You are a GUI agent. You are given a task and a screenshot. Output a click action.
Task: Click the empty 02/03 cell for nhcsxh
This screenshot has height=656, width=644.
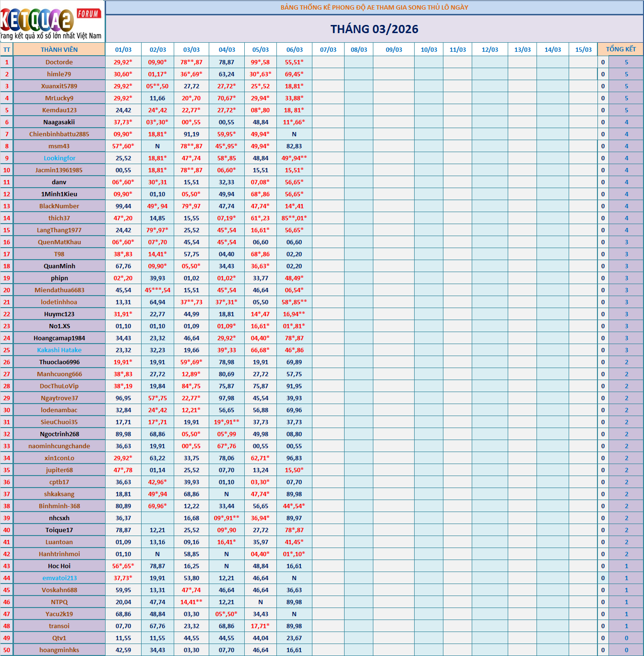pos(157,518)
